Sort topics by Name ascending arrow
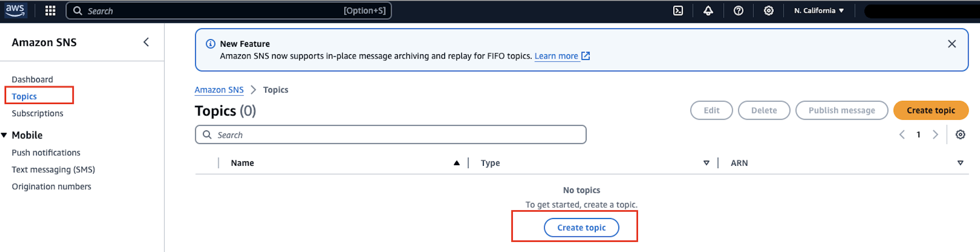The width and height of the screenshot is (980, 252). [x=456, y=163]
